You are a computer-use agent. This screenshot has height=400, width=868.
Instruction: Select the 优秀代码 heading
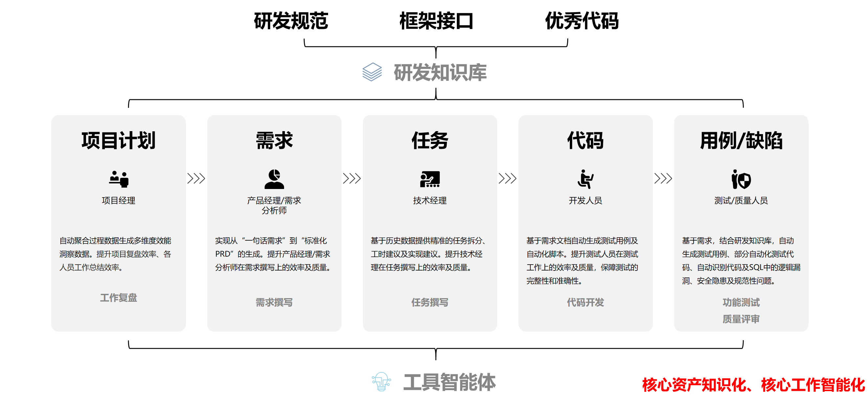tap(582, 21)
